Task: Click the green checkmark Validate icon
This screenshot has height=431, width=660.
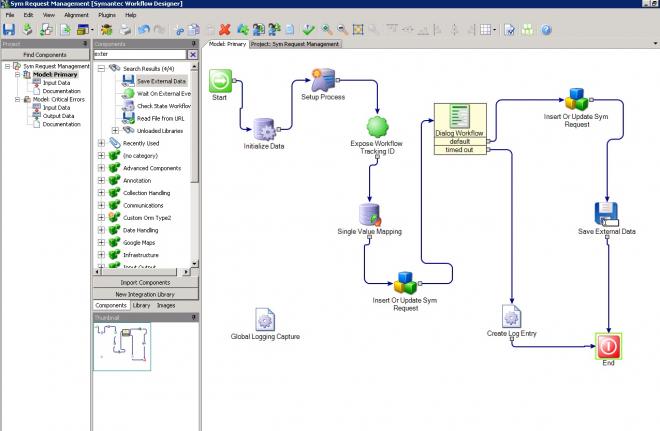Action: click(309, 30)
